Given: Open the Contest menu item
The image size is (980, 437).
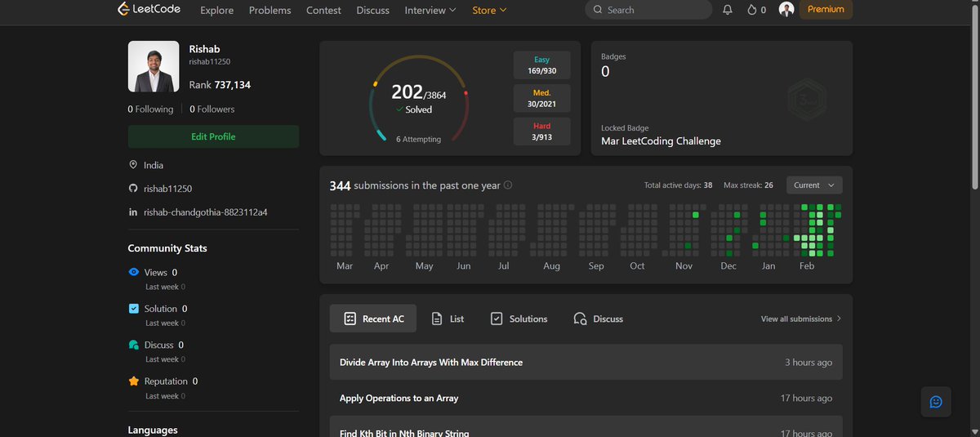Looking at the screenshot, I should pyautogui.click(x=323, y=10).
